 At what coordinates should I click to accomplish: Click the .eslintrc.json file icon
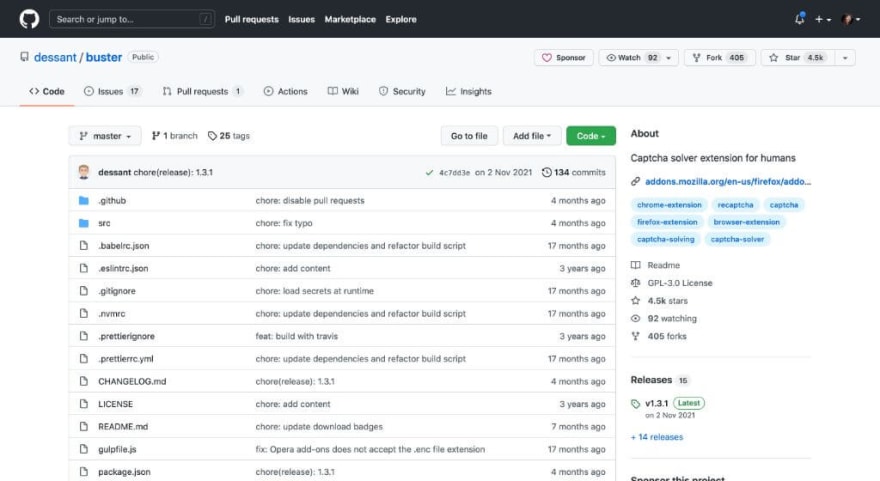point(84,268)
